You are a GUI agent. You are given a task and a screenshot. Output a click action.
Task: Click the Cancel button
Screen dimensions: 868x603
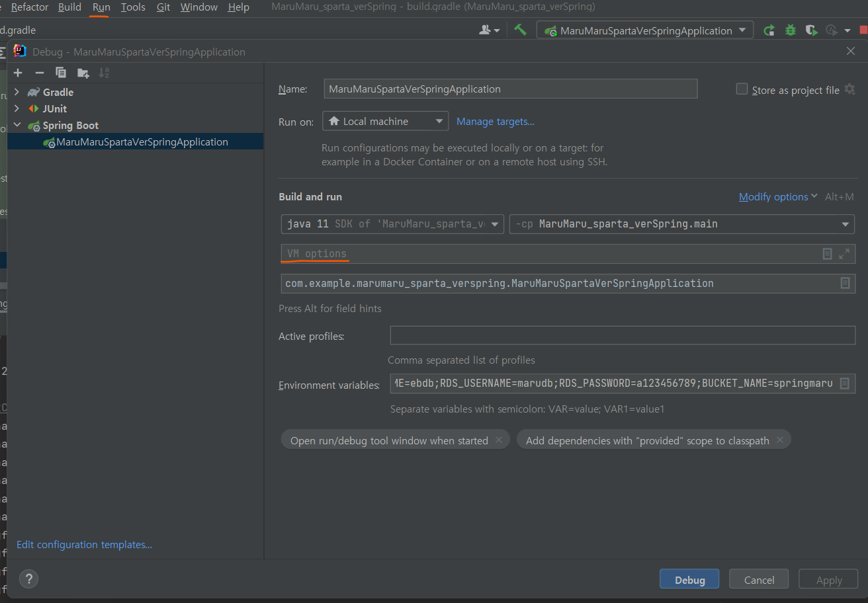(759, 579)
